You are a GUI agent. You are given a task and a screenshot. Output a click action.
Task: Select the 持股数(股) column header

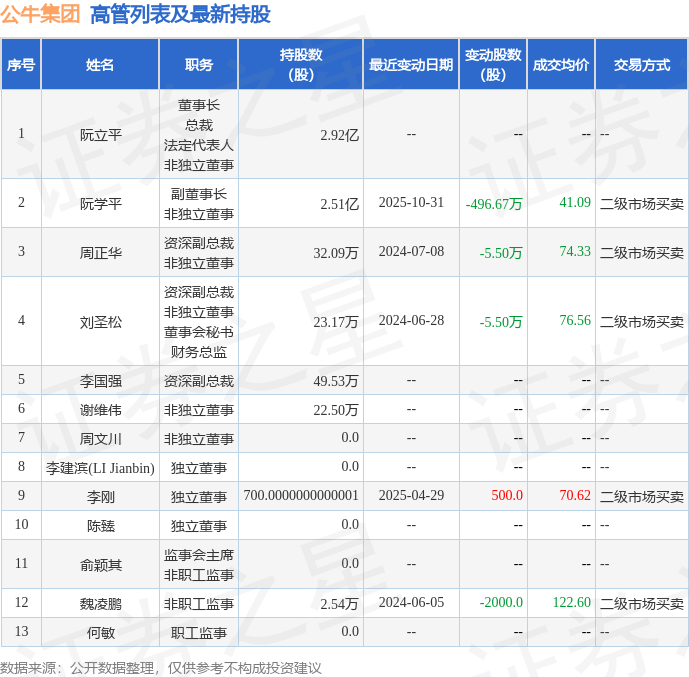pyautogui.click(x=301, y=65)
